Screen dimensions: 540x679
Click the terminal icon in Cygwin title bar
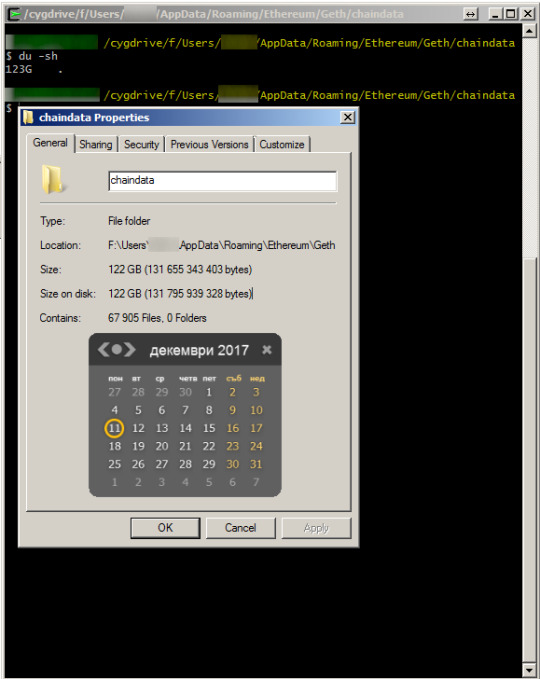click(15, 14)
